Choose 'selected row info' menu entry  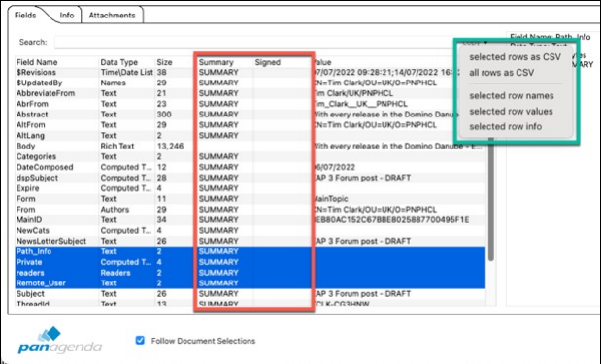point(505,126)
